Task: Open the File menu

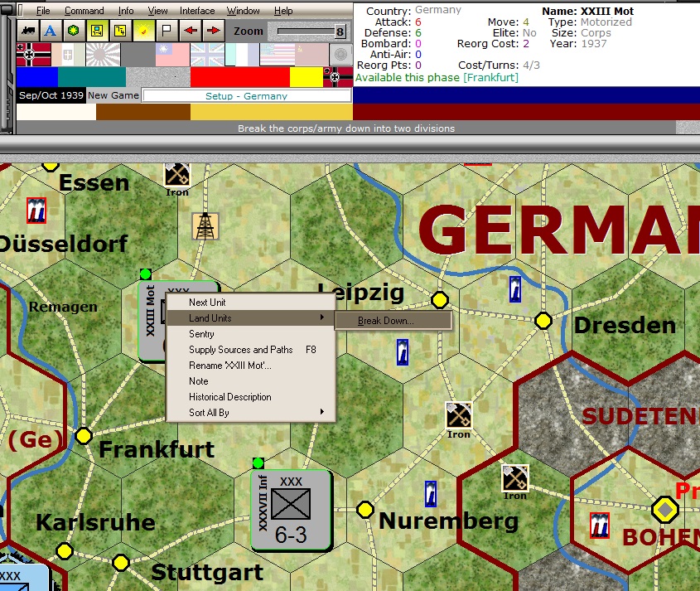Action: (x=43, y=11)
